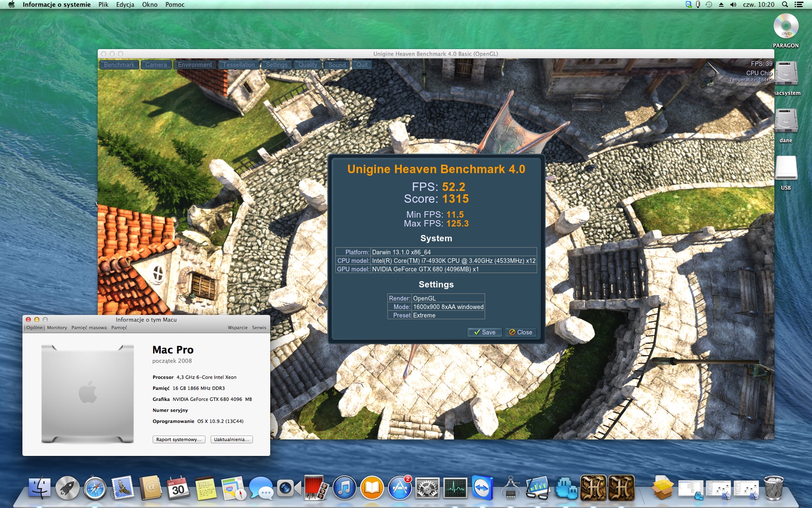812x508 pixels.
Task: Open Calendar icon showing 30
Action: 178,488
